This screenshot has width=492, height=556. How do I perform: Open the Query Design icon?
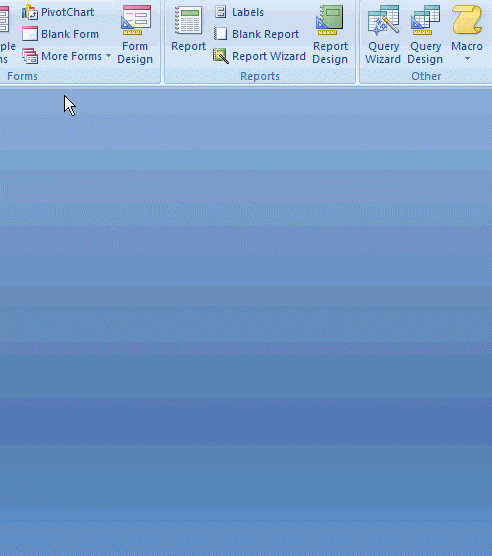[x=425, y=20]
